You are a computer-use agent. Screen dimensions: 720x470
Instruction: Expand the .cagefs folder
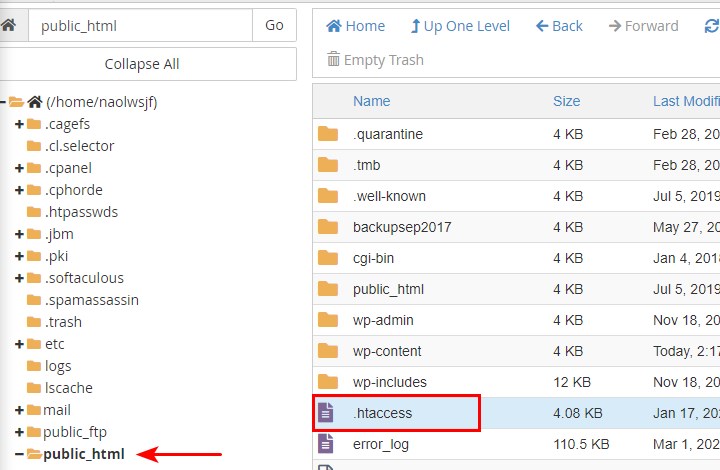19,124
